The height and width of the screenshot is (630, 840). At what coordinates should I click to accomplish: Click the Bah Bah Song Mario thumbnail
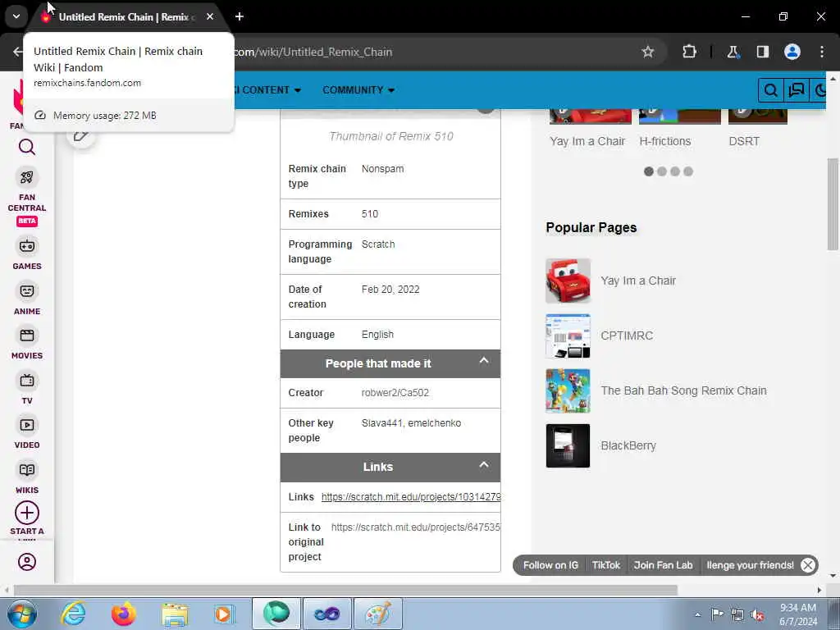pyautogui.click(x=568, y=390)
